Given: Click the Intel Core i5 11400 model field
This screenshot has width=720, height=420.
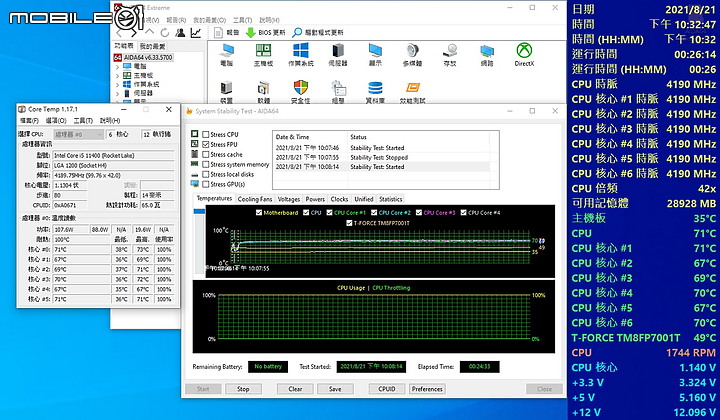Looking at the screenshot, I should [x=113, y=155].
